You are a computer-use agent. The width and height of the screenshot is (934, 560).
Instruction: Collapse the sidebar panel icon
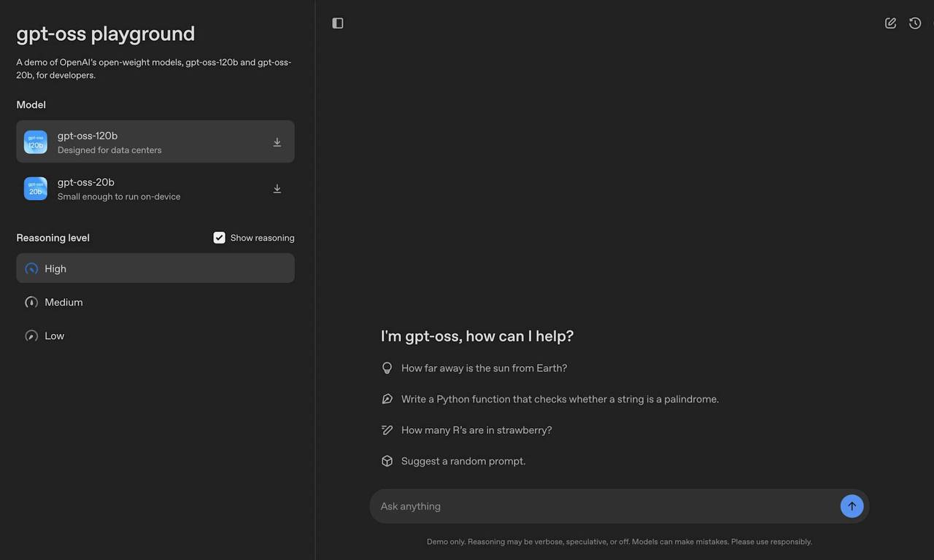(337, 23)
